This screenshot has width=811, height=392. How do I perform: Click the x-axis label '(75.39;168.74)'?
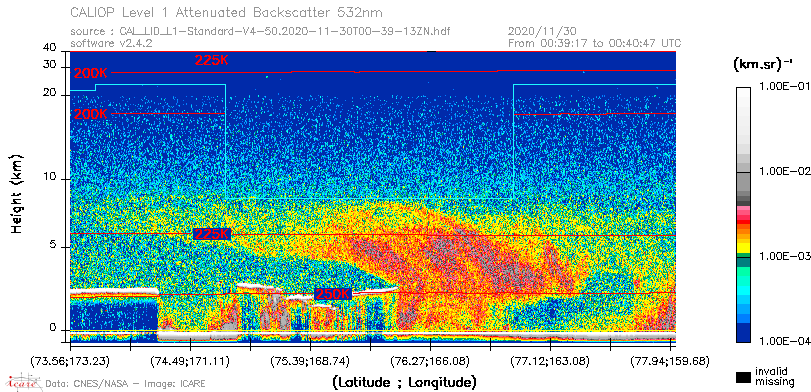tap(310, 360)
